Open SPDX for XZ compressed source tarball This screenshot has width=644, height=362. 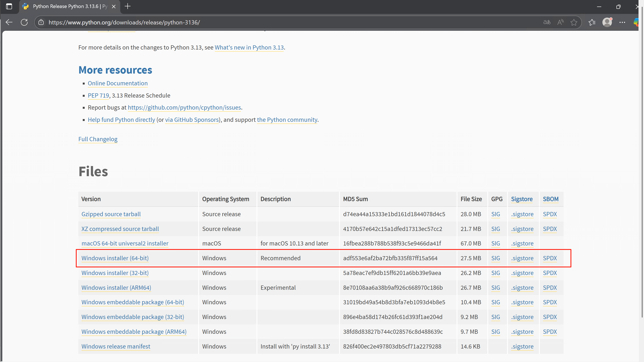(x=550, y=229)
